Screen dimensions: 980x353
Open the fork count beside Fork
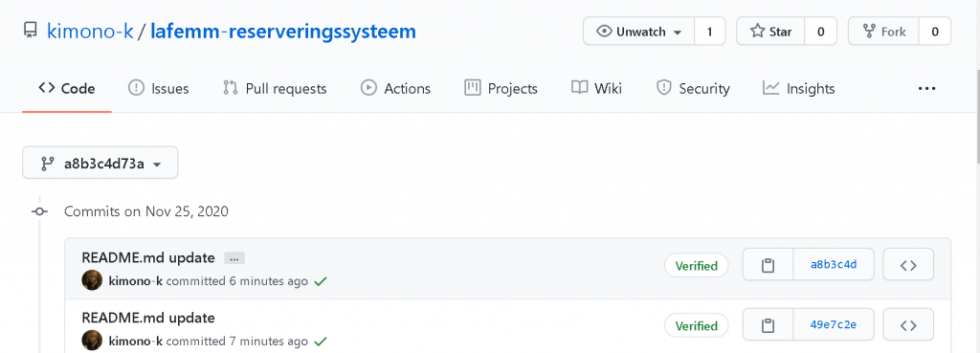pos(935,32)
